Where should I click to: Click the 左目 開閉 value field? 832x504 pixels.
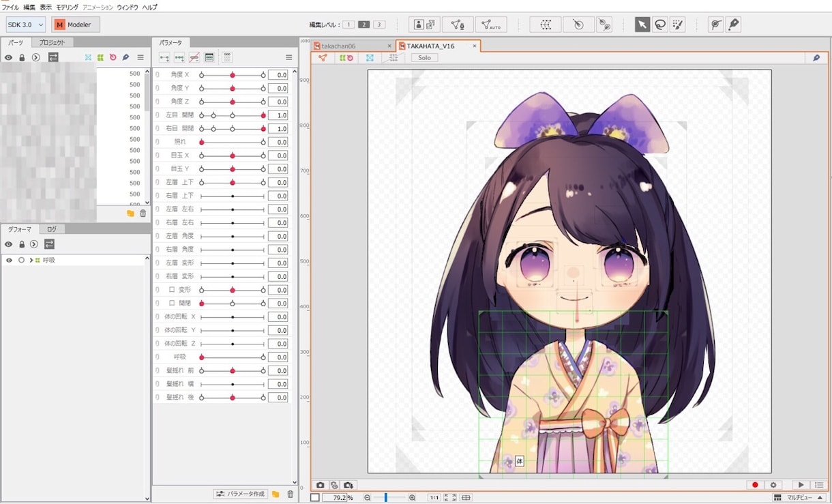(278, 115)
